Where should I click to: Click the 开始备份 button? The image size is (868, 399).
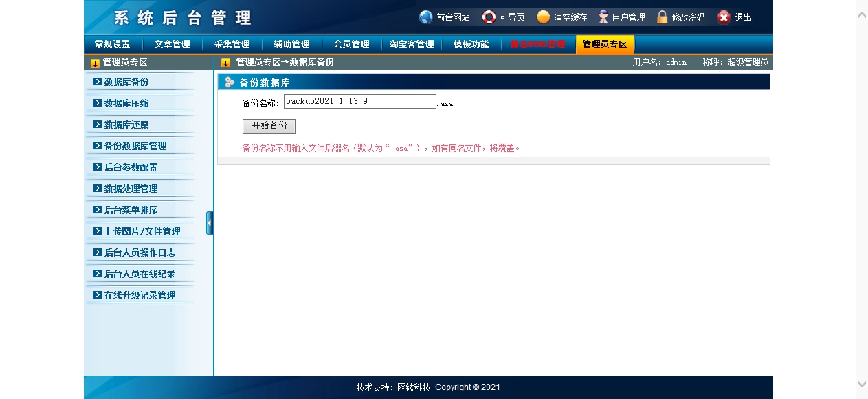pos(269,126)
